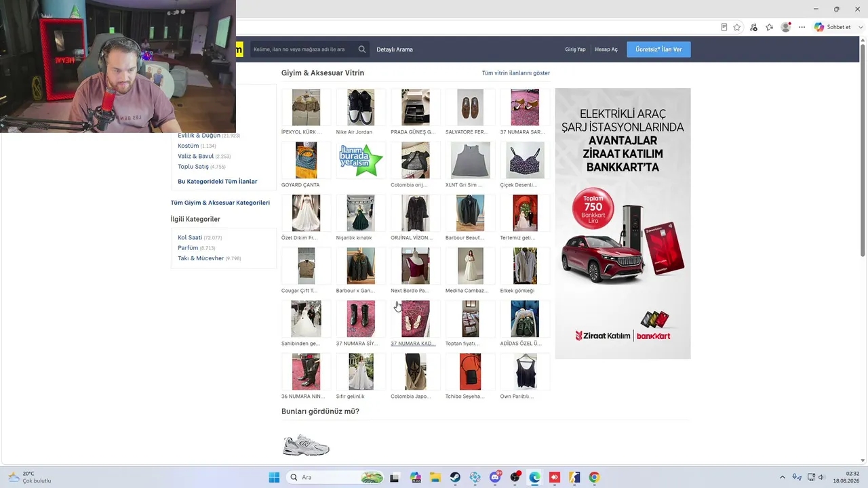Open the Sıfır gelinlik listing thumbnail
Screen dimensions: 868x488
click(361, 371)
